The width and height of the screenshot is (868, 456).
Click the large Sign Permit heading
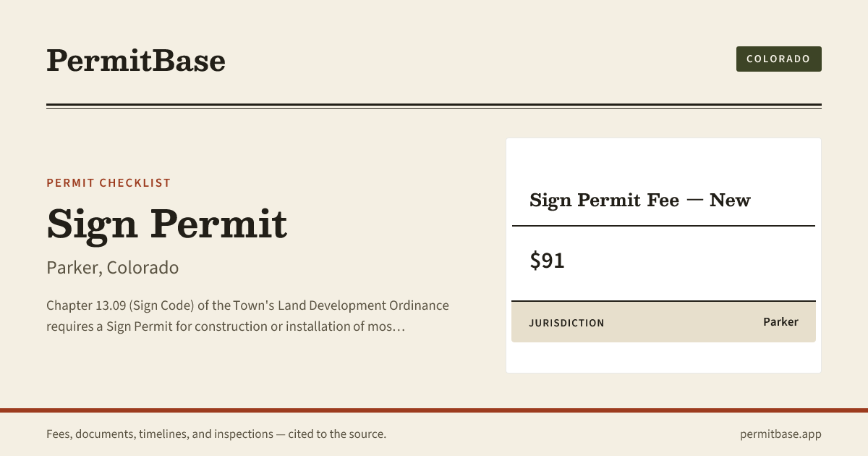tap(167, 224)
